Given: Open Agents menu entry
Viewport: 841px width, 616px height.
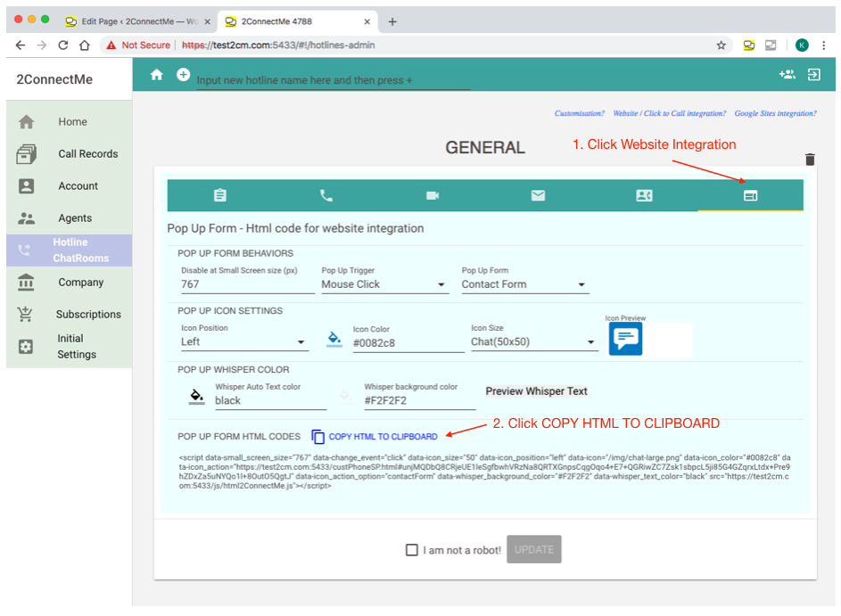Looking at the screenshot, I should 75,218.
